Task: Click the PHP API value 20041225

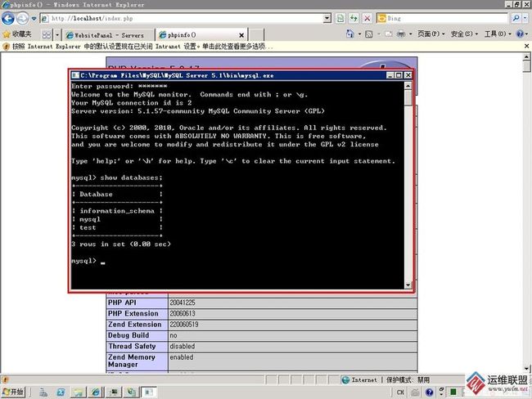Action: (x=183, y=303)
